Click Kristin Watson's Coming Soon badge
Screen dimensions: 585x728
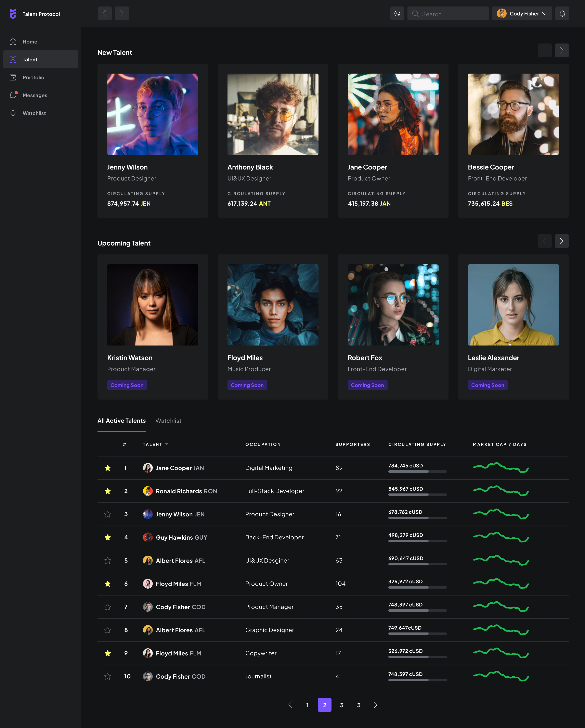click(x=127, y=385)
